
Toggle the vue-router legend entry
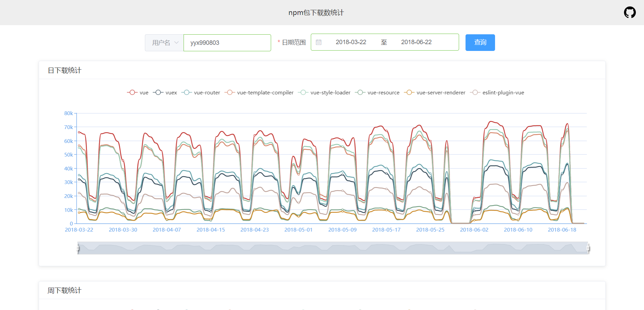coord(201,92)
